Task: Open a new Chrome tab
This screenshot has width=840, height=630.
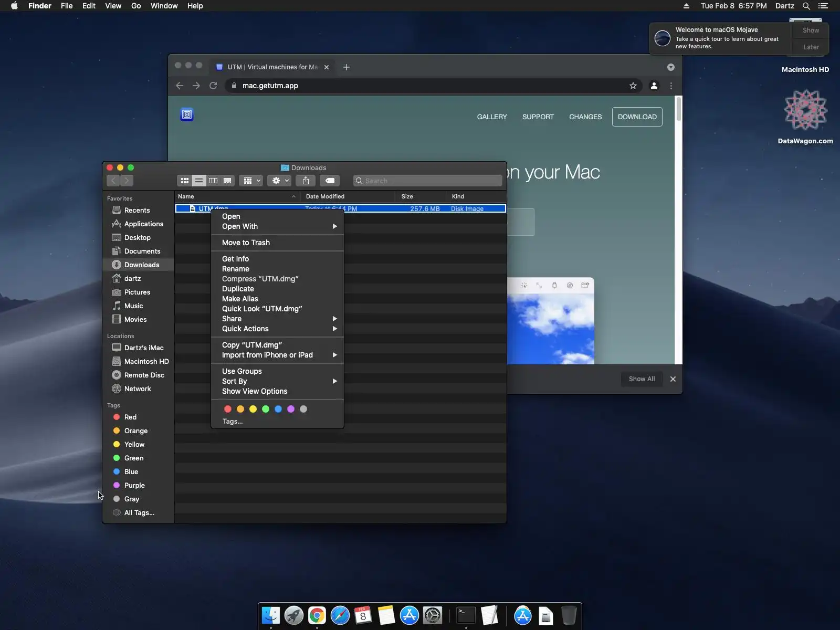Action: pos(346,67)
